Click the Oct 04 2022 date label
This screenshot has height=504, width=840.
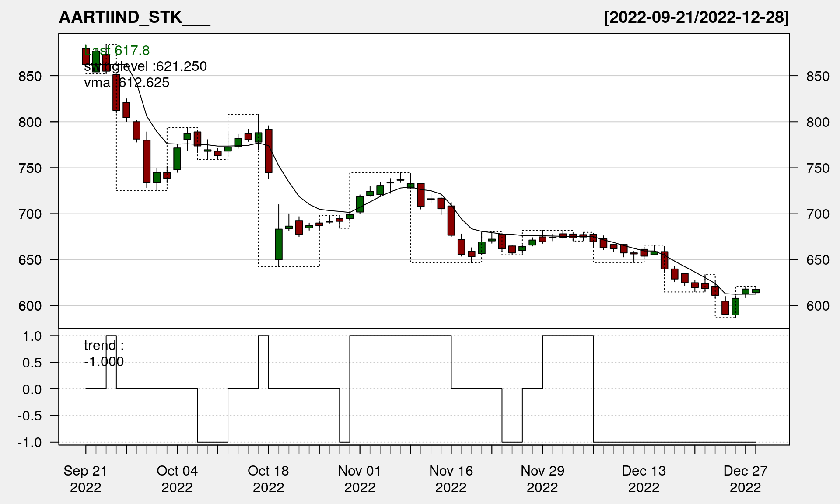pos(177,479)
